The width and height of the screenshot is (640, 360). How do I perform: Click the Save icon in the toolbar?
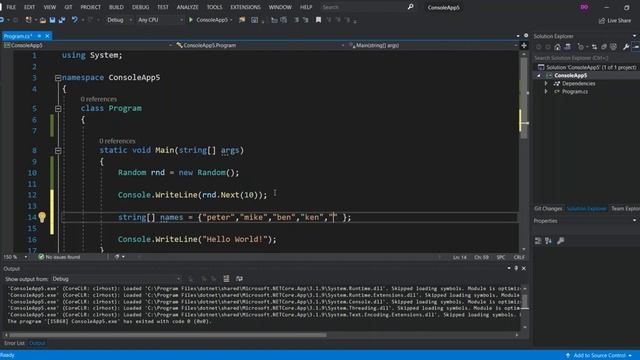click(x=52, y=20)
